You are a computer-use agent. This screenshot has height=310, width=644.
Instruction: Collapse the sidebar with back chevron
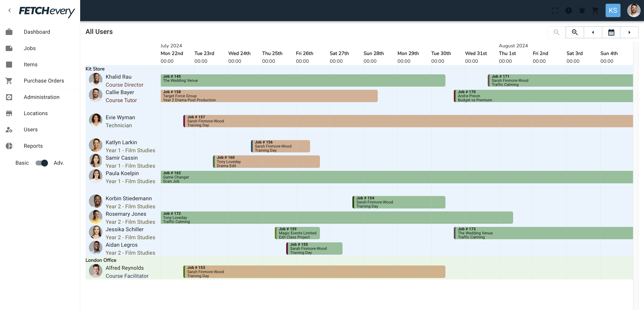click(x=10, y=10)
